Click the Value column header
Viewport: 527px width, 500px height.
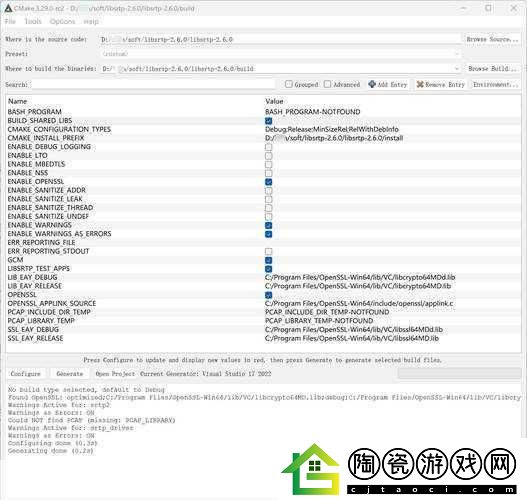point(274,101)
